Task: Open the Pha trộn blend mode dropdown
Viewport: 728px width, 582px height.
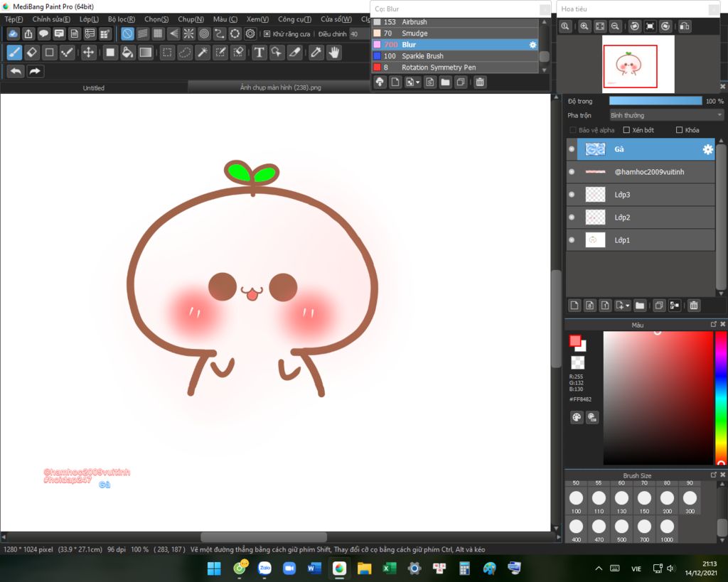Action: (x=666, y=115)
